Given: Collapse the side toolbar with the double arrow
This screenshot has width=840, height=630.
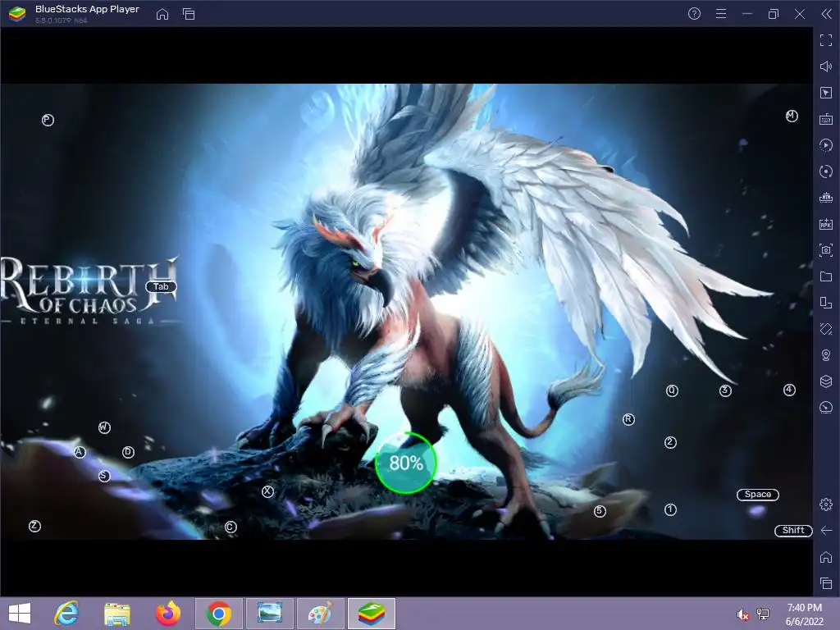Looking at the screenshot, I should [827, 14].
